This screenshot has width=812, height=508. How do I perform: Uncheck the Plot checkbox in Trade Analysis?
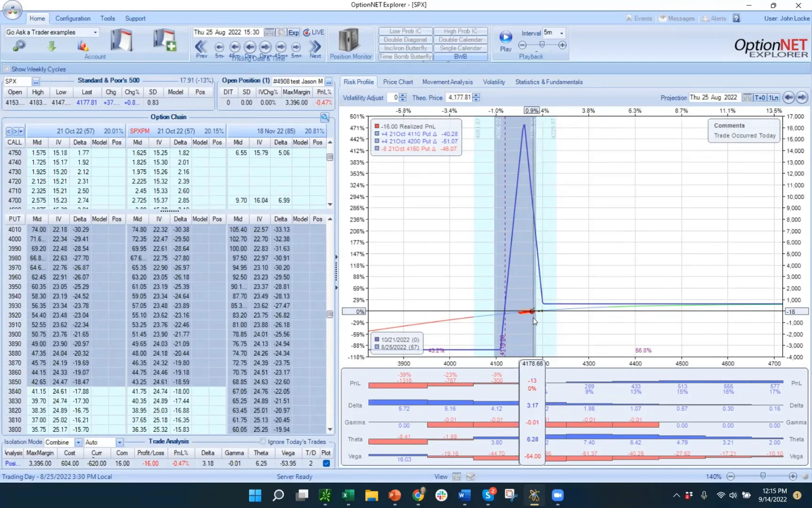[x=326, y=463]
